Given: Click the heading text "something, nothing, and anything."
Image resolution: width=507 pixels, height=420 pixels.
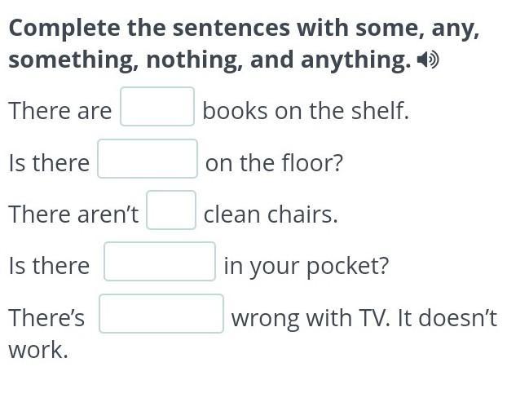Looking at the screenshot, I should pos(209,60).
